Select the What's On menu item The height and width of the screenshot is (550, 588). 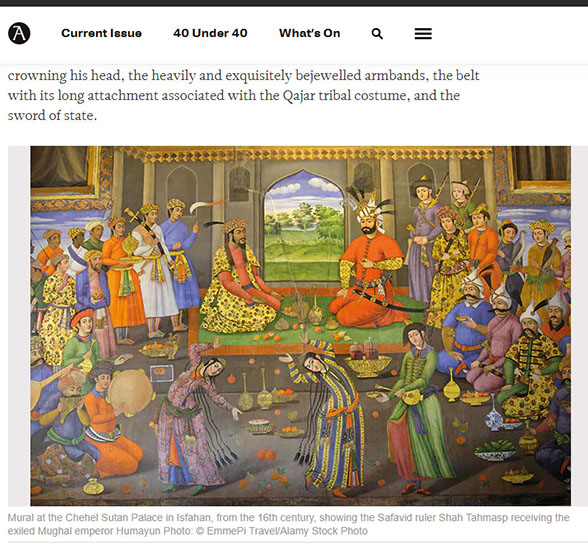309,33
